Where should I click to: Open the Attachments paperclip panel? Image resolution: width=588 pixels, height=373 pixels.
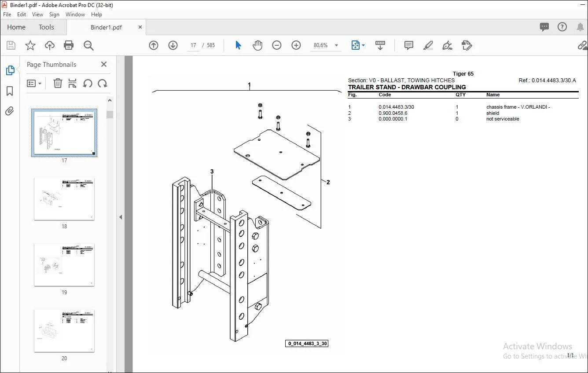(10, 111)
